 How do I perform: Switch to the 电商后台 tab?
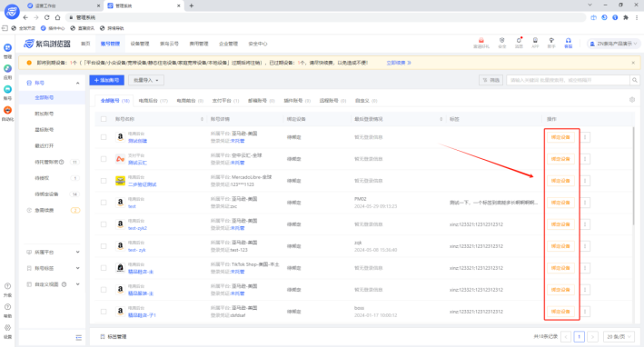pyautogui.click(x=153, y=101)
